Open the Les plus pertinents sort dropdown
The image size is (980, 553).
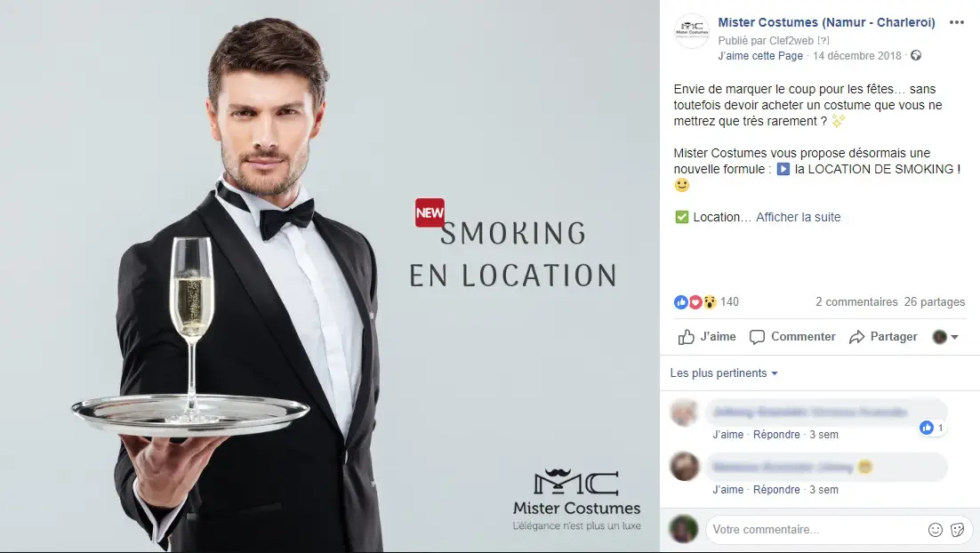[x=724, y=373]
